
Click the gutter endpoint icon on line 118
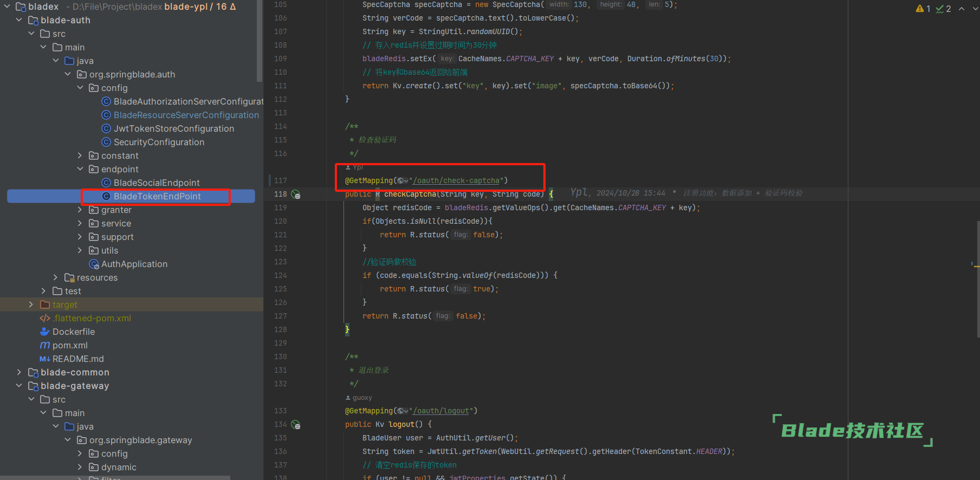pyautogui.click(x=296, y=194)
